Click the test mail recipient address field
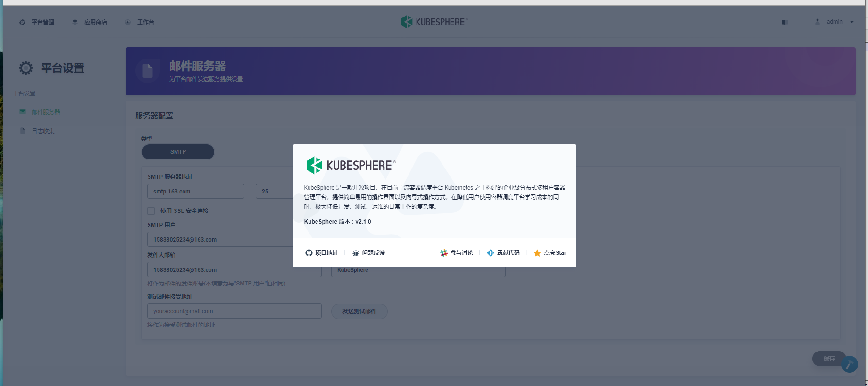 (x=234, y=311)
